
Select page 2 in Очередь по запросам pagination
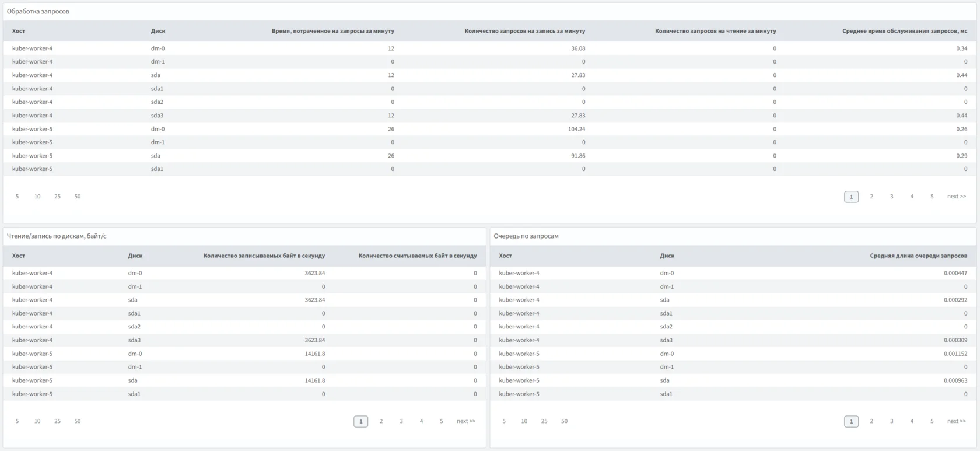coord(871,421)
